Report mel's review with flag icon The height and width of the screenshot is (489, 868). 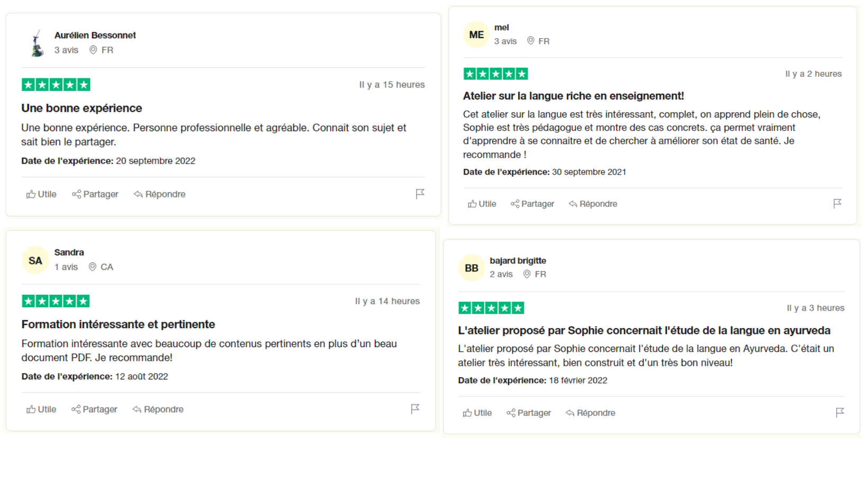(837, 203)
